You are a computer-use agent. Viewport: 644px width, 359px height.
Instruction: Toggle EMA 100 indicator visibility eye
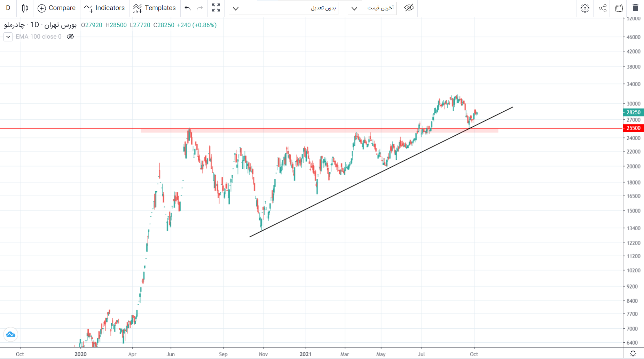click(x=70, y=37)
